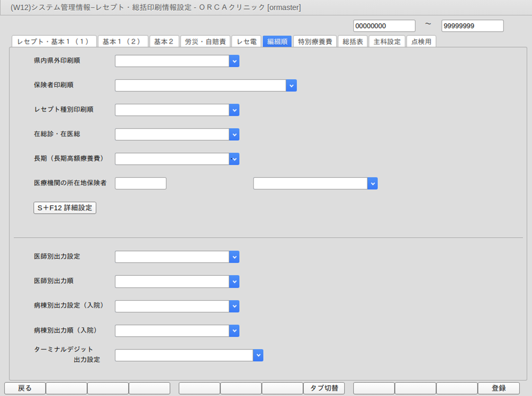The height and width of the screenshot is (396, 532).
Task: Expand the ターミナルデジット出力設定 dropdown
Action: 258,355
